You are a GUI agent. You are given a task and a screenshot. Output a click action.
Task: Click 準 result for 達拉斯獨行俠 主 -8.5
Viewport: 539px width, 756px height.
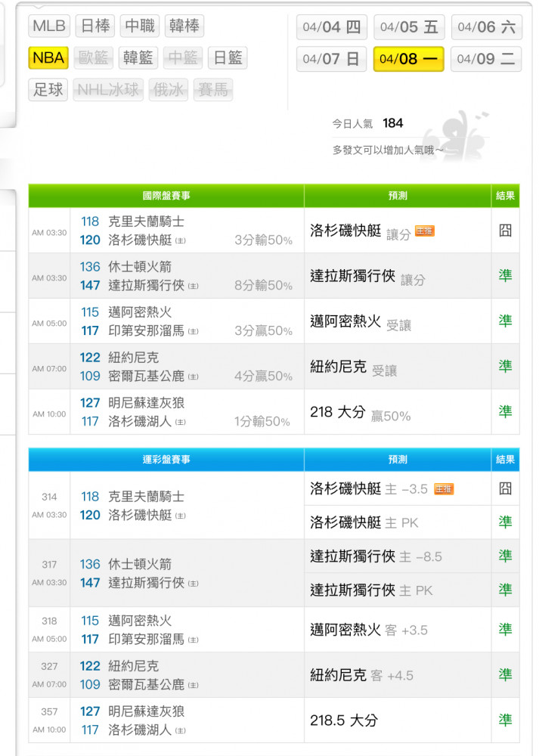(505, 556)
